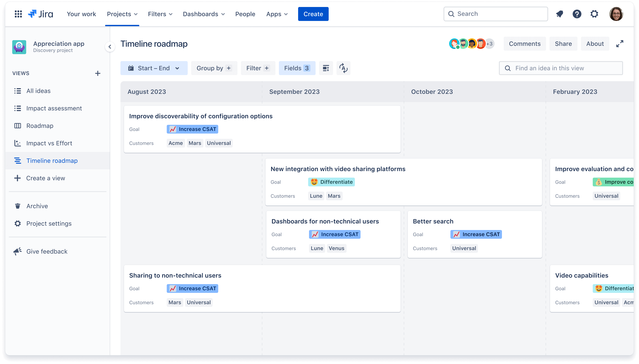
Task: Open the Group by dropdown
Action: point(213,68)
